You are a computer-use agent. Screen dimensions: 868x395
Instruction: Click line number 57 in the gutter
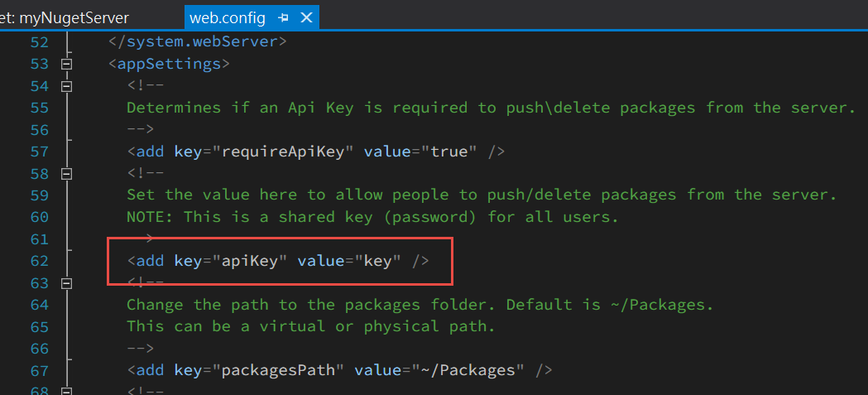(39, 152)
